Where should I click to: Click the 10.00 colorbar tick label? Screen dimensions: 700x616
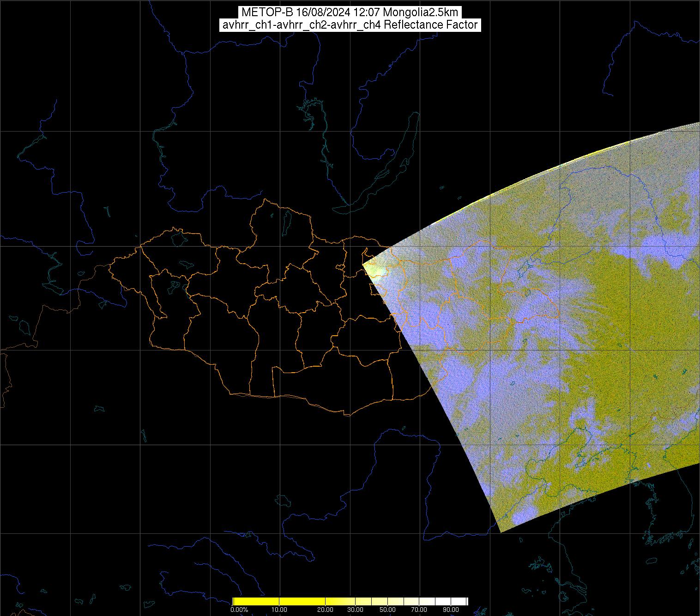[279, 610]
